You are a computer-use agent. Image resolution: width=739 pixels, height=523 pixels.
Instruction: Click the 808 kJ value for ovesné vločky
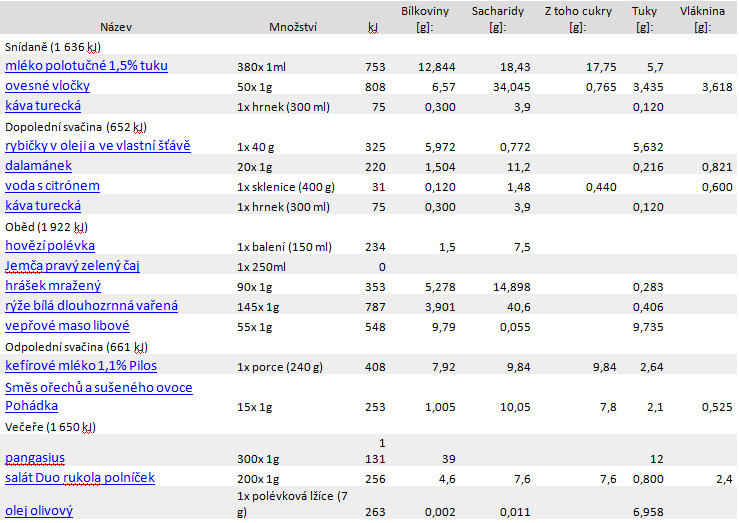[375, 87]
